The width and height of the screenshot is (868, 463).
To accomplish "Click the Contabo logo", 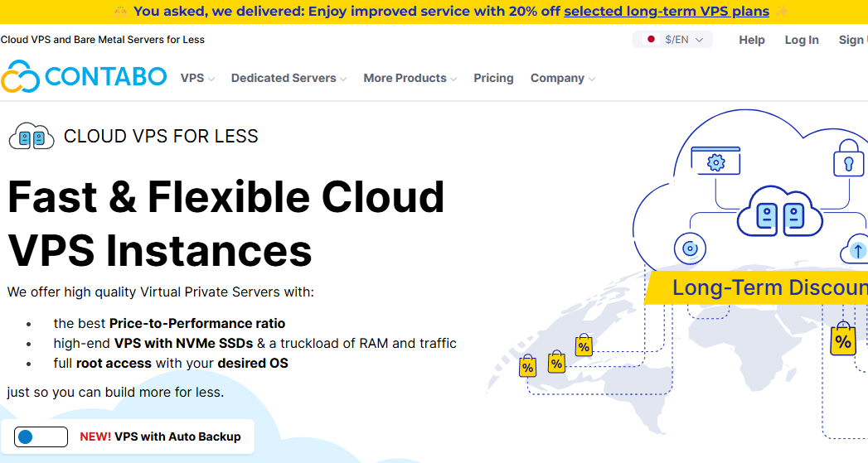I will point(84,76).
